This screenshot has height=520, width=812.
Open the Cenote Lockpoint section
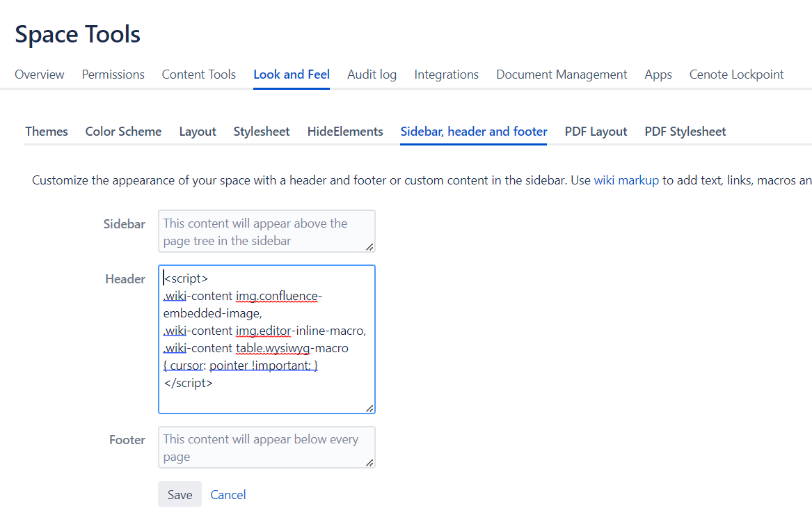(736, 74)
